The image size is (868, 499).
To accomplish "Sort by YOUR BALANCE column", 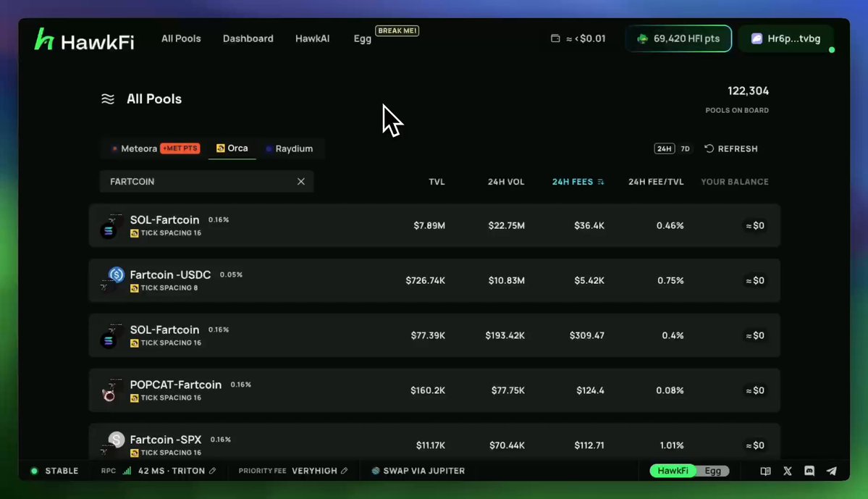I will point(735,182).
